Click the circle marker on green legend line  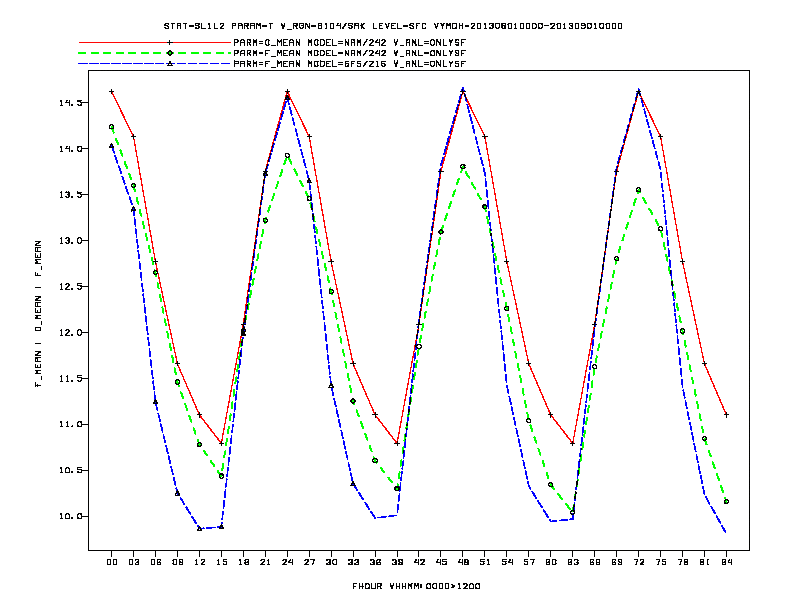click(x=170, y=53)
